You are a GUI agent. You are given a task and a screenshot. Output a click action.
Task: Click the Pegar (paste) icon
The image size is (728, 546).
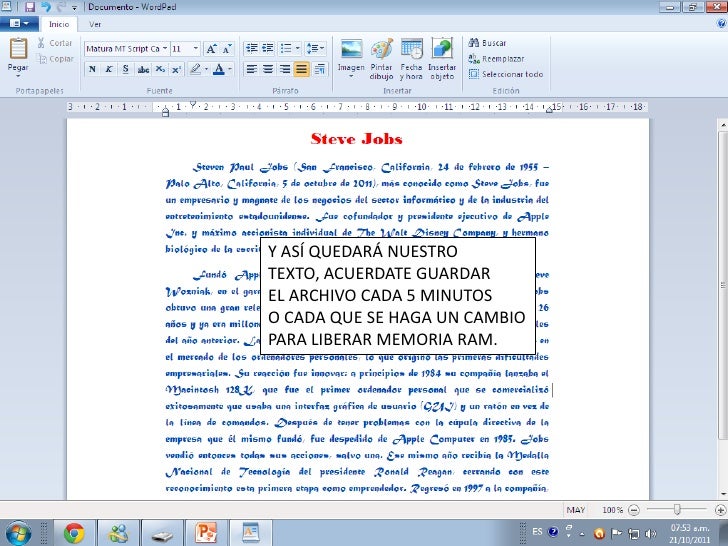tap(18, 49)
